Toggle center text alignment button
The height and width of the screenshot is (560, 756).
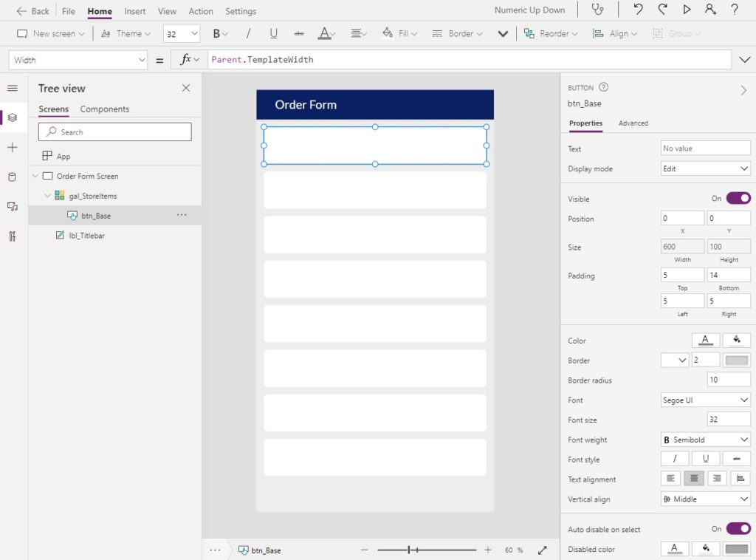tap(694, 479)
